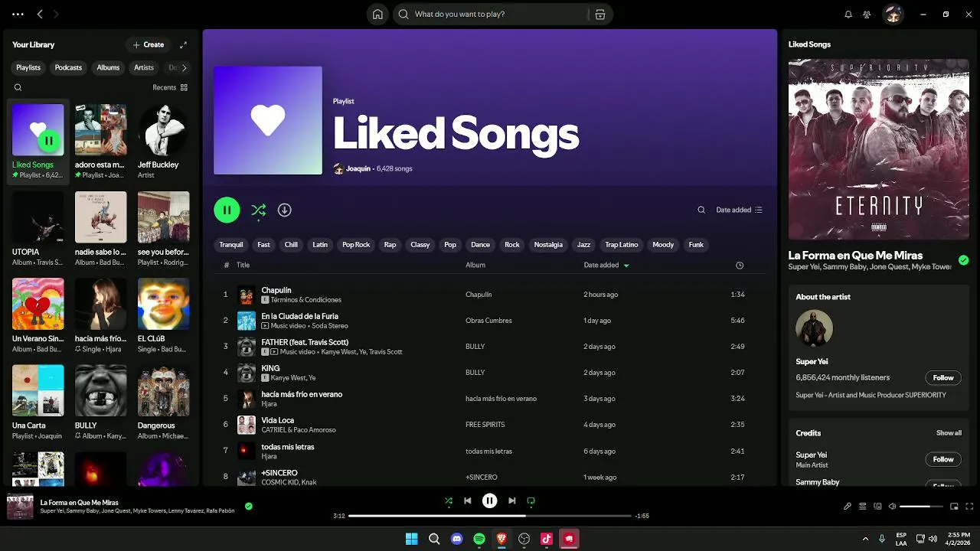Filter liked songs by Trap Latino
The width and height of the screenshot is (980, 551).
[x=622, y=245]
